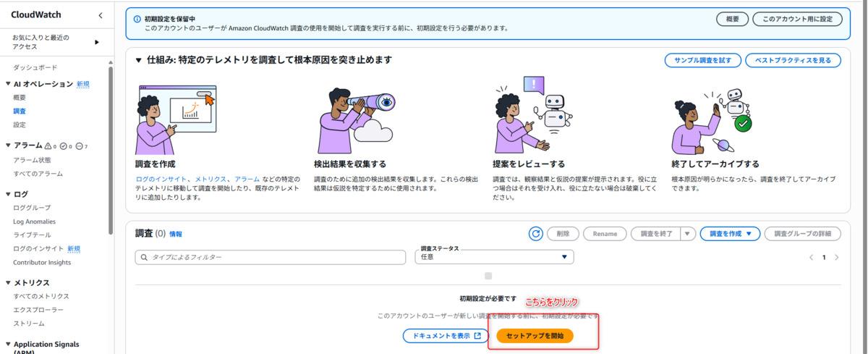
Task: Click このアカウント用に設定 button
Action: [797, 19]
